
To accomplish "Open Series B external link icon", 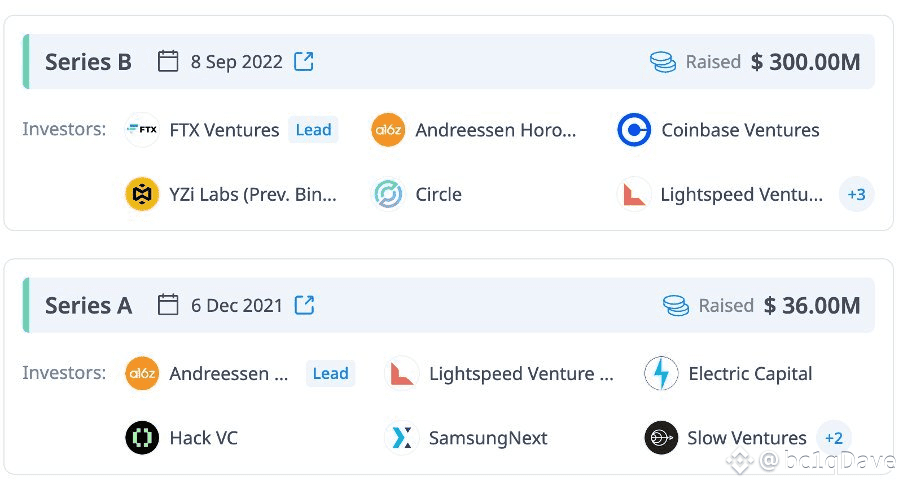I will (304, 62).
